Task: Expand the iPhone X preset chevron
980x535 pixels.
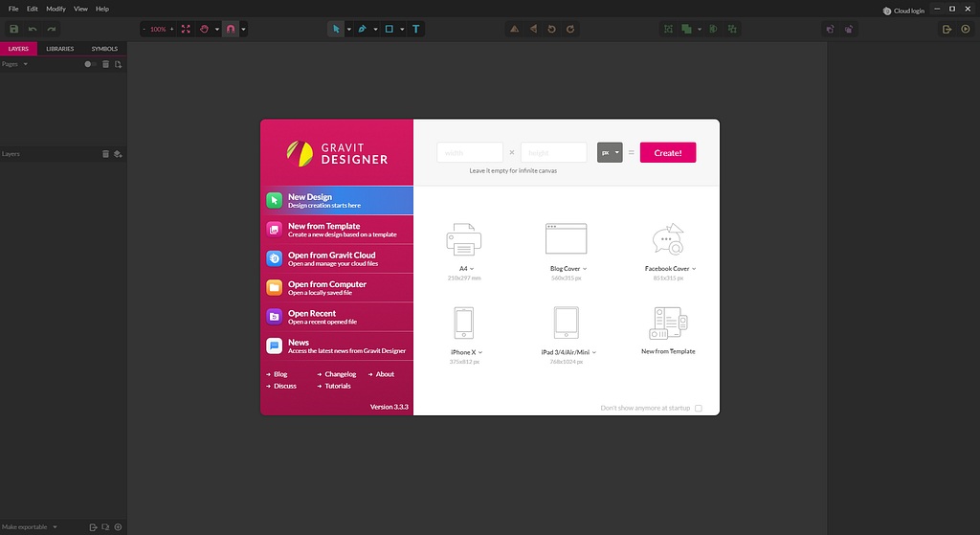Action: tap(480, 352)
